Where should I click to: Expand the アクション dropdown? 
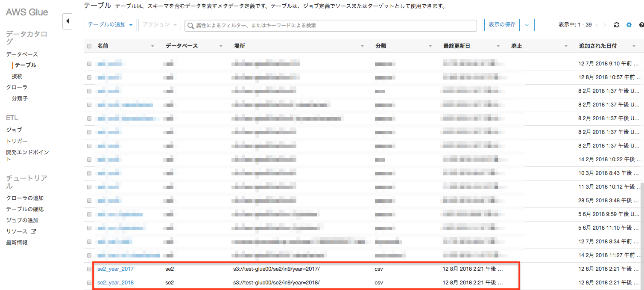(159, 25)
